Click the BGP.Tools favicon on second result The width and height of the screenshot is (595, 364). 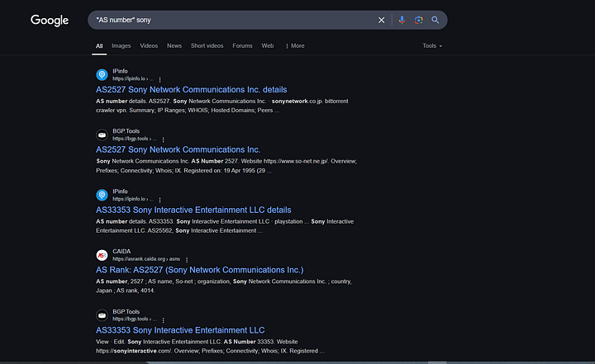(x=102, y=135)
